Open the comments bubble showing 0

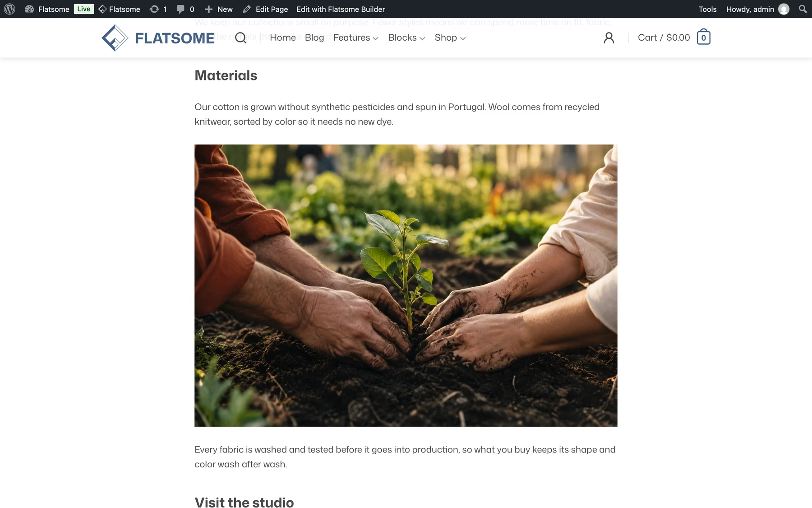click(185, 9)
